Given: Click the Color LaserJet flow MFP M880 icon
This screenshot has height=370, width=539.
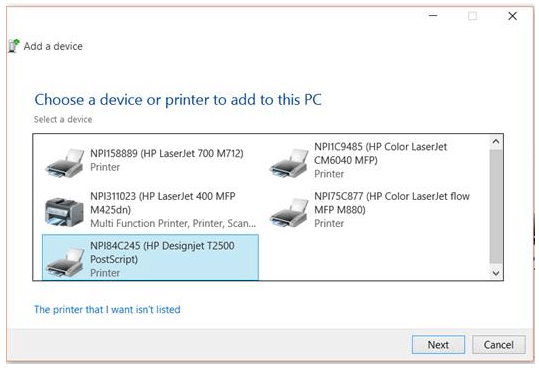Looking at the screenshot, I should point(289,213).
